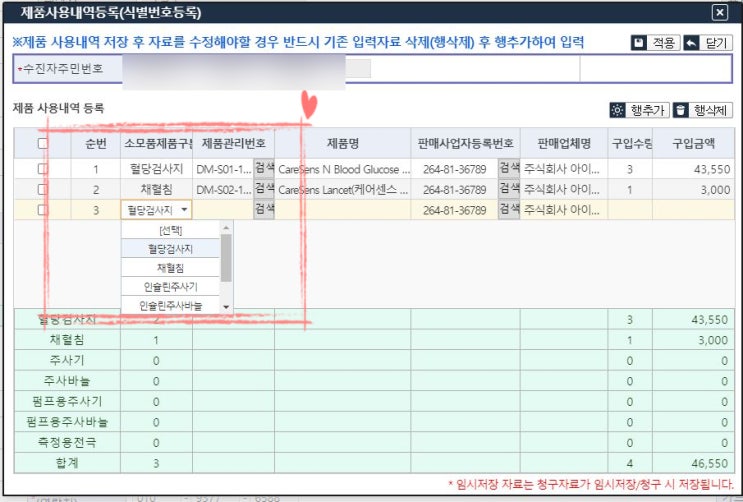Click CareSens Lancet product name cell
The image size is (743, 502).
point(344,190)
